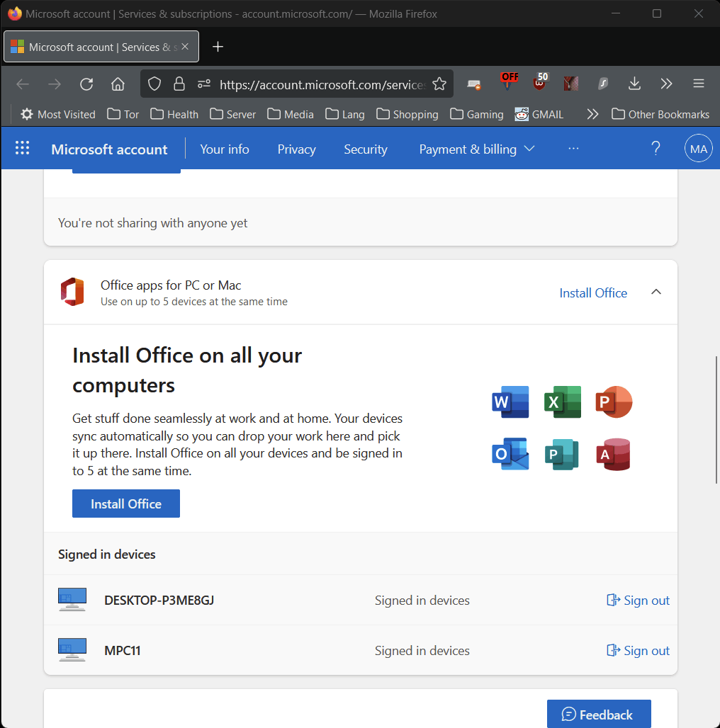Click the gray extension icon beside downloads
720x728 pixels.
pos(602,84)
